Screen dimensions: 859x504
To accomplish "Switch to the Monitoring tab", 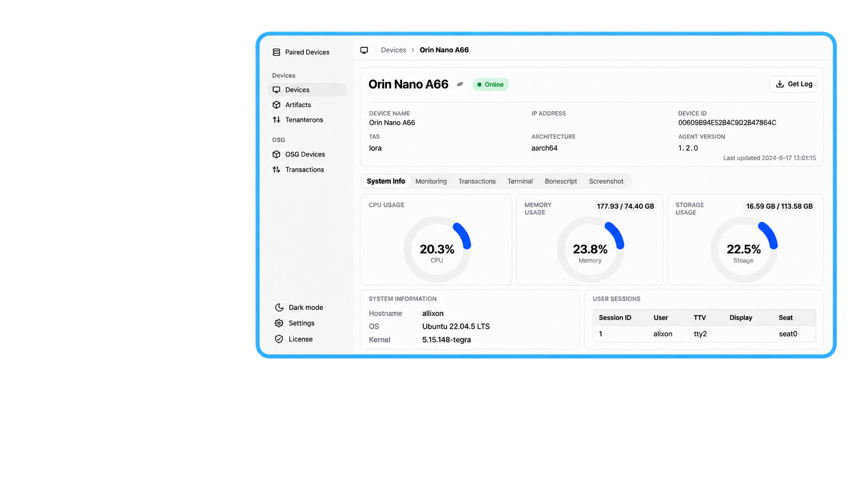I will 431,181.
